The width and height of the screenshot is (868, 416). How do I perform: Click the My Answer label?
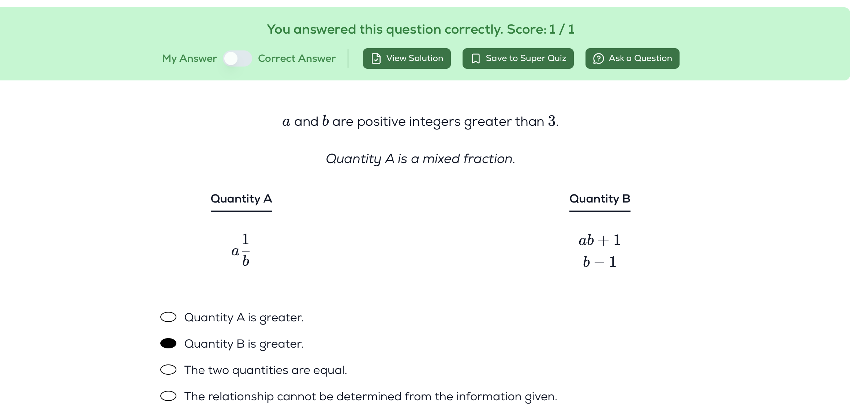pos(190,58)
